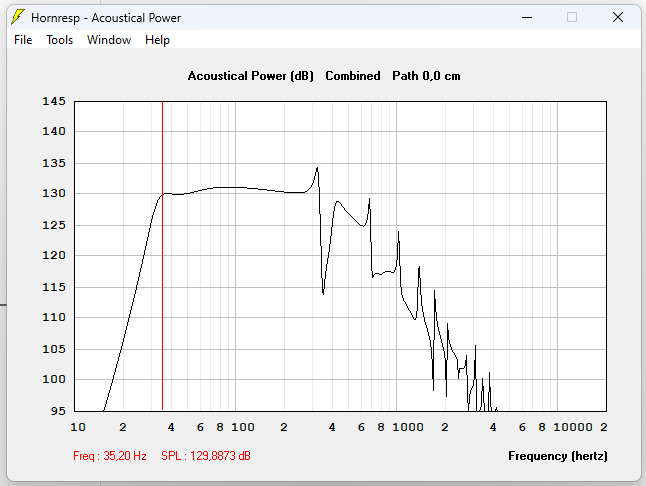Viewport: 646px width, 486px height.
Task: Click the 100 label on frequency axis
Action: click(x=243, y=427)
